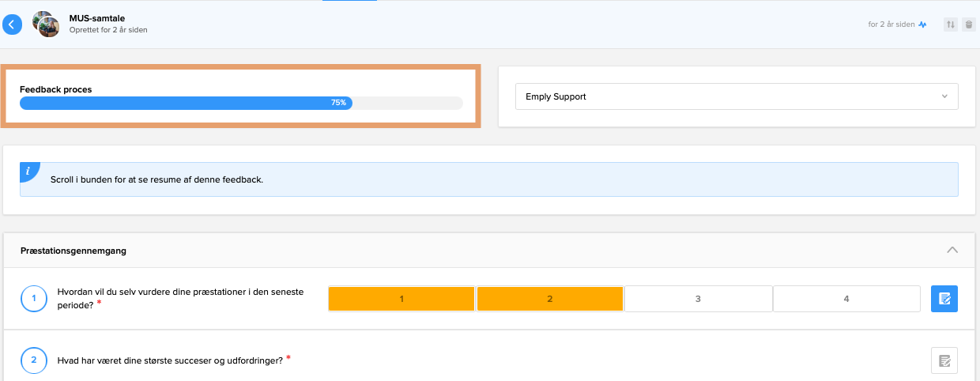Click the up-down arrows sort icon
Screen dimensions: 980x381
[951, 25]
